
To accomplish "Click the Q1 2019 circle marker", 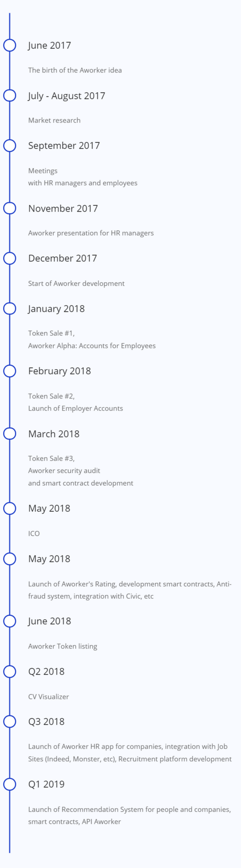I will point(10,784).
